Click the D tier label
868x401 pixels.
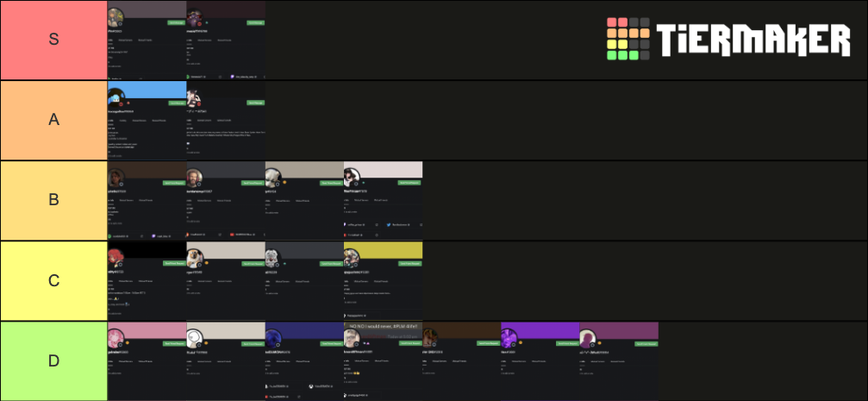[53, 360]
